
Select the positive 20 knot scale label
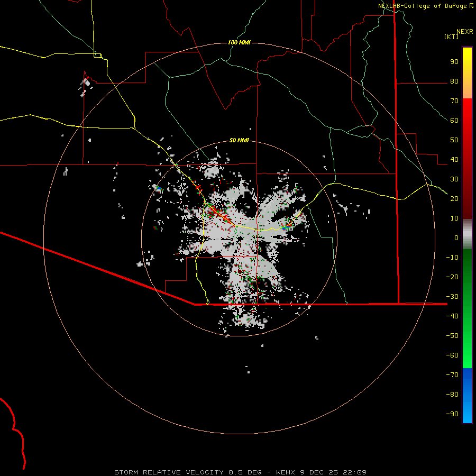pos(454,198)
